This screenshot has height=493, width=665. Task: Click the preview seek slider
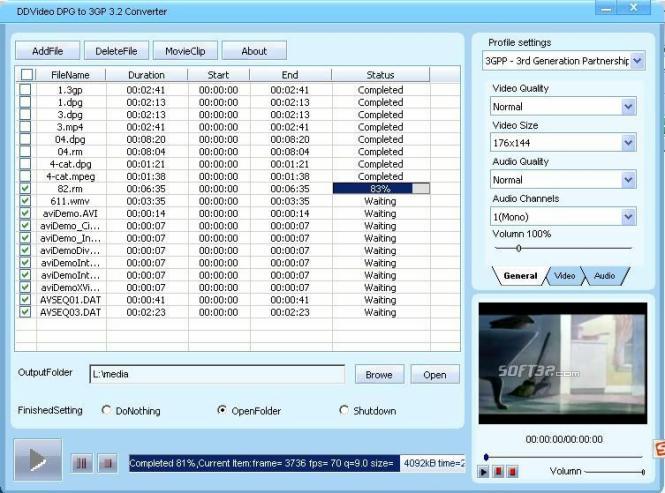click(x=564, y=457)
